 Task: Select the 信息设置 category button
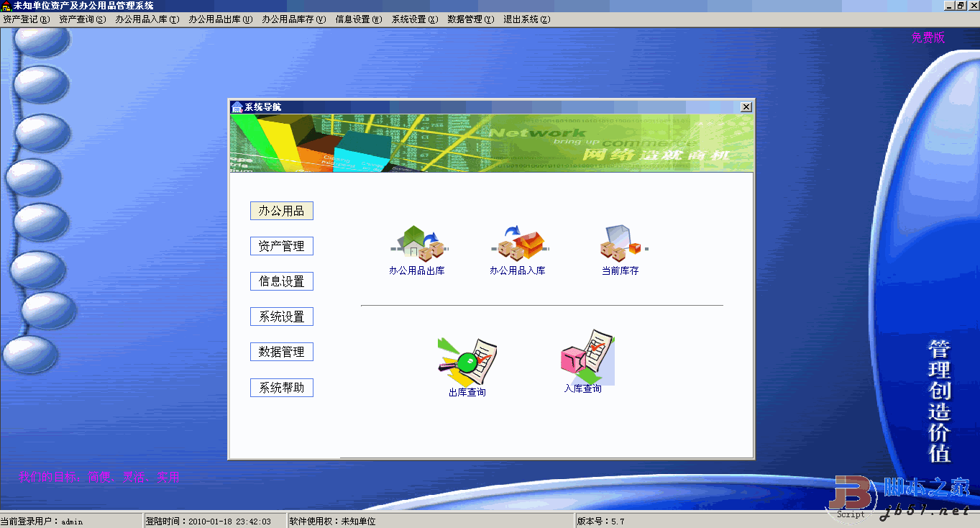[282, 281]
